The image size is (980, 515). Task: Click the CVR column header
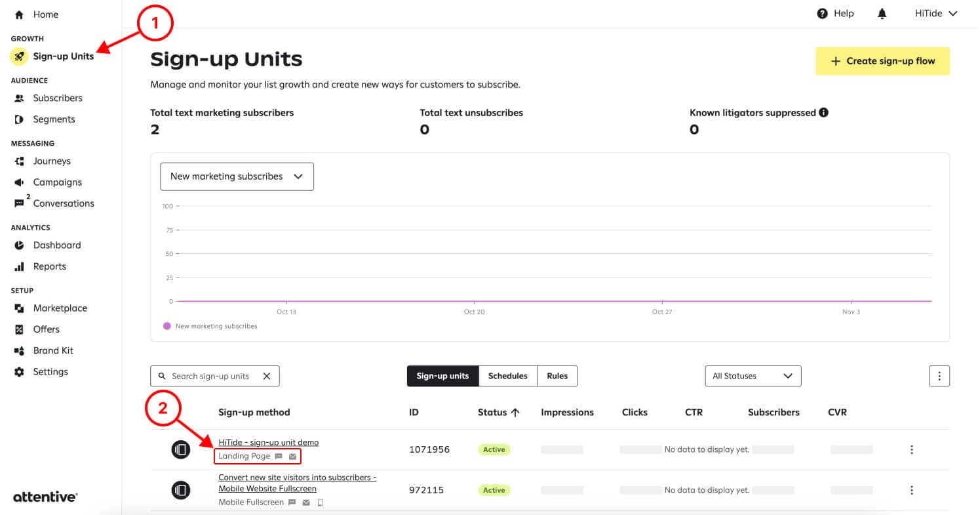pos(837,412)
